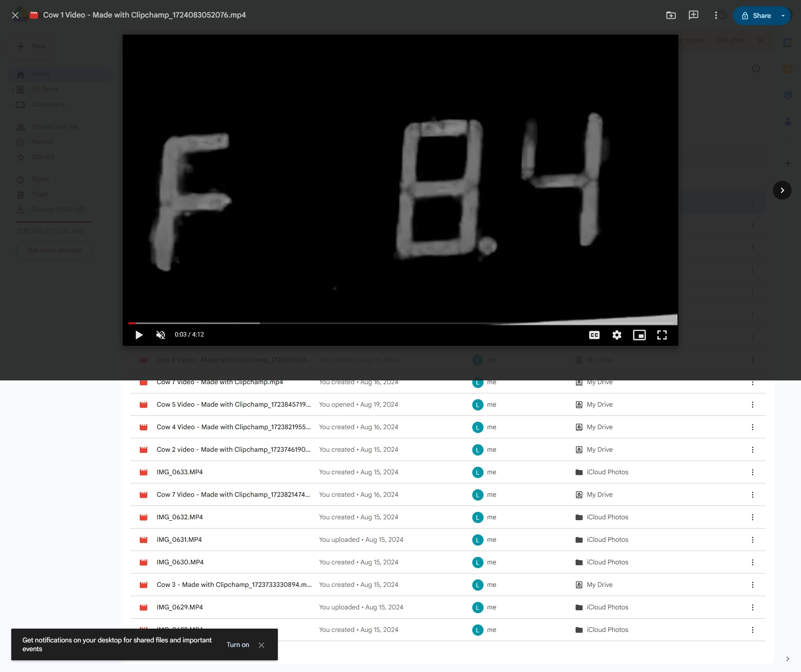
Task: Open more actions for Cow 3 video
Action: (753, 585)
